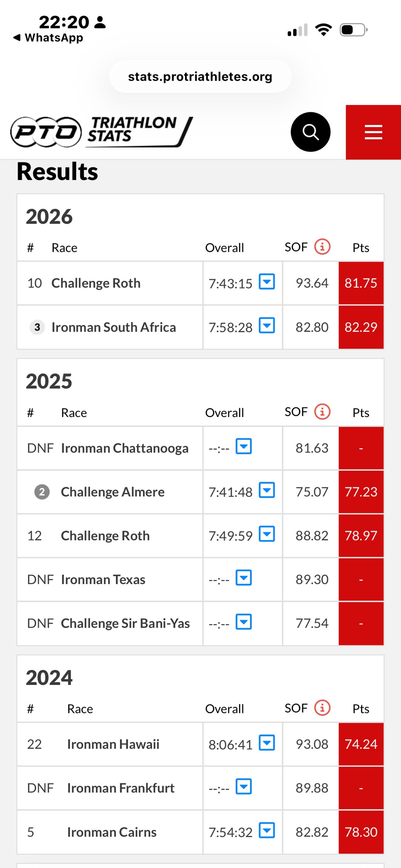Image resolution: width=401 pixels, height=868 pixels.
Task: Open the red hamburger menu
Action: coord(373,132)
